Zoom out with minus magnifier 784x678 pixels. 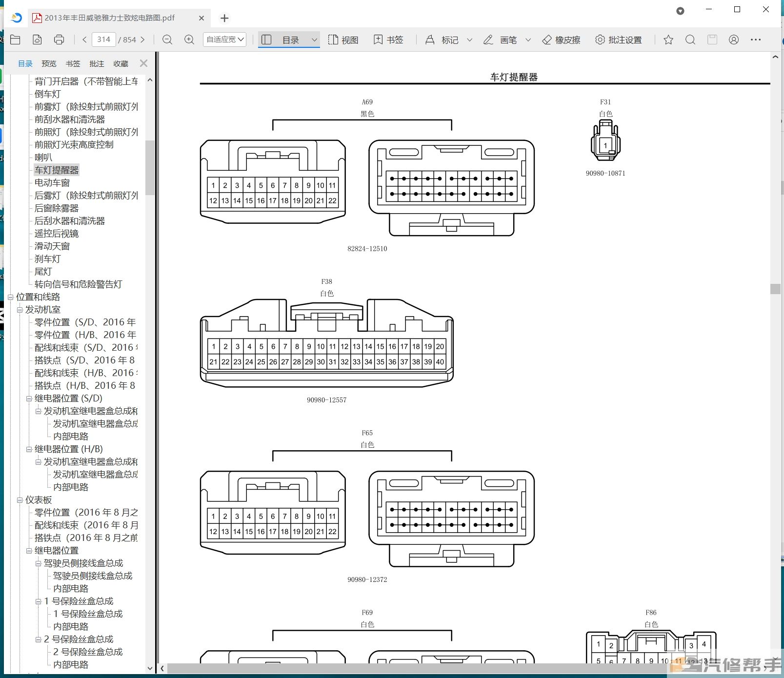tap(167, 40)
